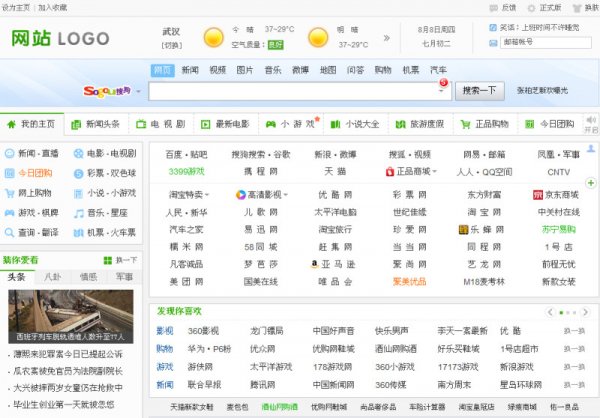Click the 音乐·星座 music note icon

point(78,213)
